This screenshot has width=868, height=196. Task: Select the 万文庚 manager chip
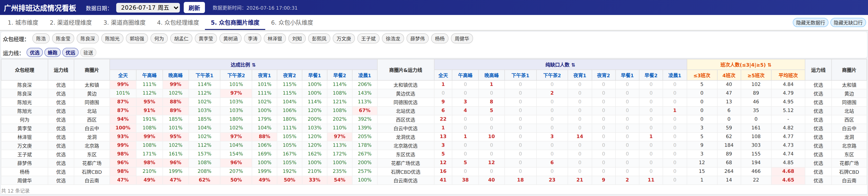[x=344, y=38]
